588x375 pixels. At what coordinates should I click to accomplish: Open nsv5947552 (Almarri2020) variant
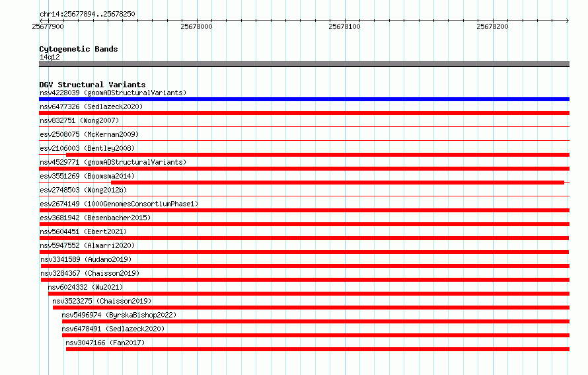[x=87, y=245]
